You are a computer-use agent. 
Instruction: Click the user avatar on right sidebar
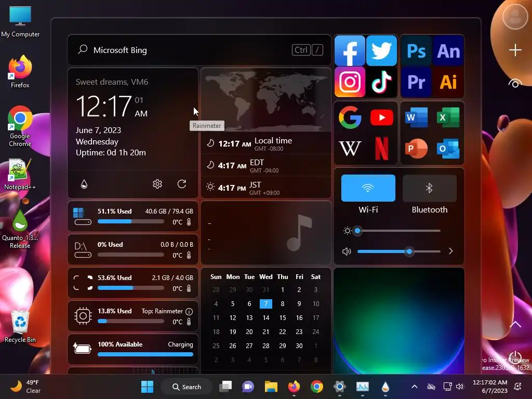pyautogui.click(x=515, y=16)
